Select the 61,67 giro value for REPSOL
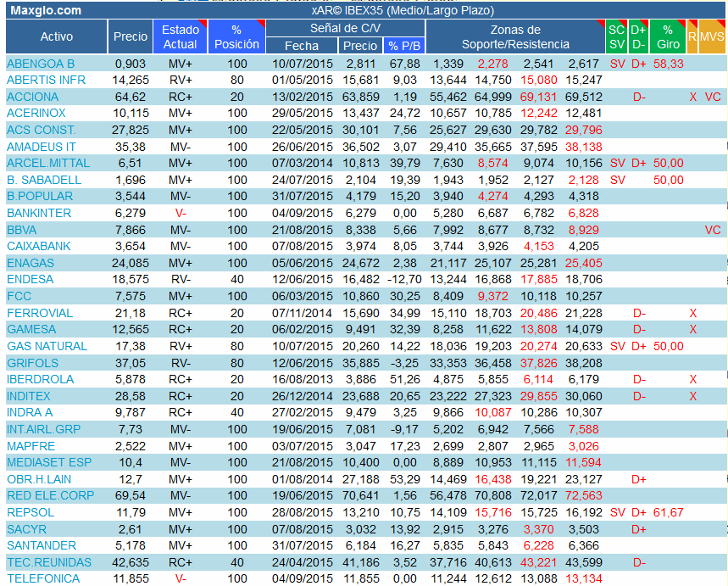This screenshot has width=728, height=586. point(668,512)
